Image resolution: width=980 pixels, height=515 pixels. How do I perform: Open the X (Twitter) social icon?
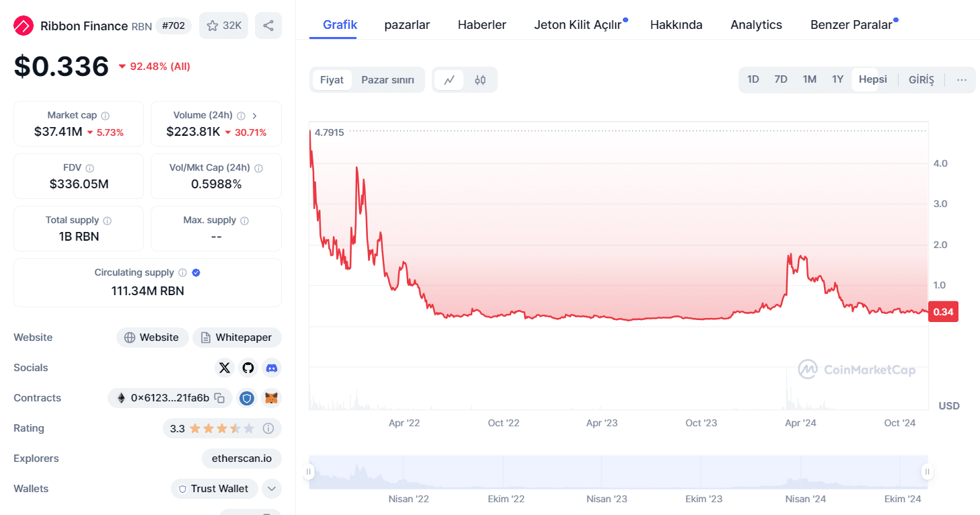tap(225, 368)
